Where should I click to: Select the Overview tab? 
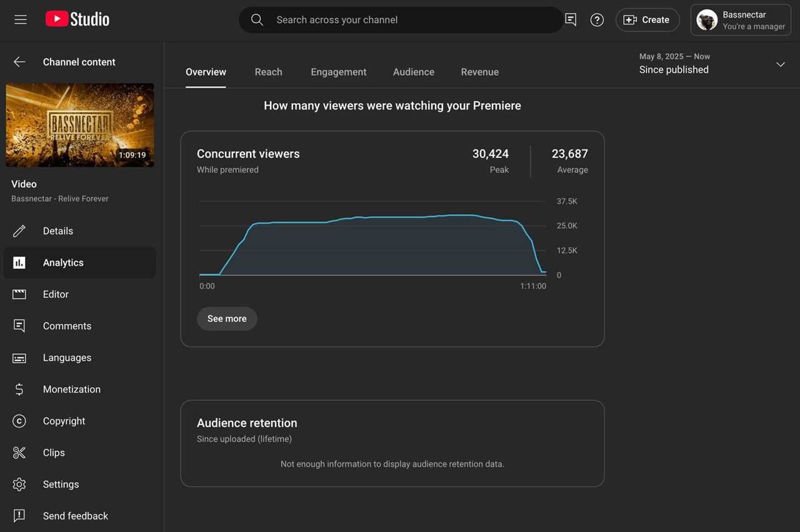click(206, 72)
